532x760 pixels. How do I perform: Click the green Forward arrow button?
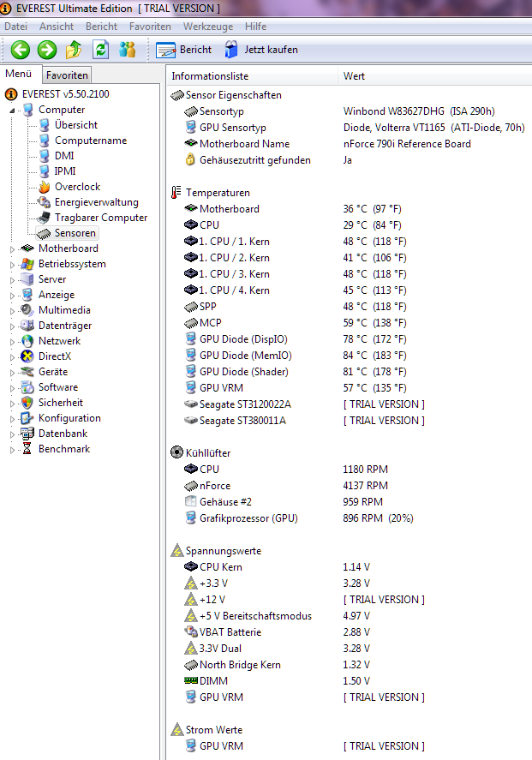click(x=47, y=50)
